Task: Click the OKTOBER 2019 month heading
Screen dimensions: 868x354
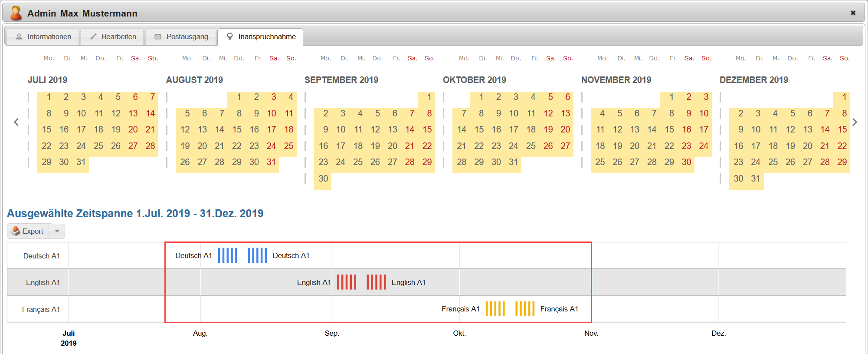Action: (474, 80)
